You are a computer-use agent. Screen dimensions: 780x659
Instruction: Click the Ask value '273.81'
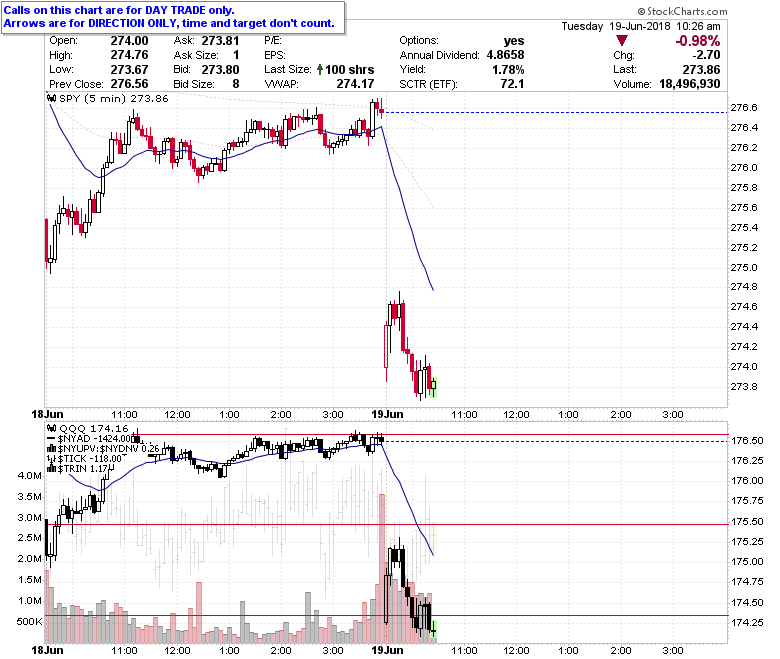click(220, 41)
